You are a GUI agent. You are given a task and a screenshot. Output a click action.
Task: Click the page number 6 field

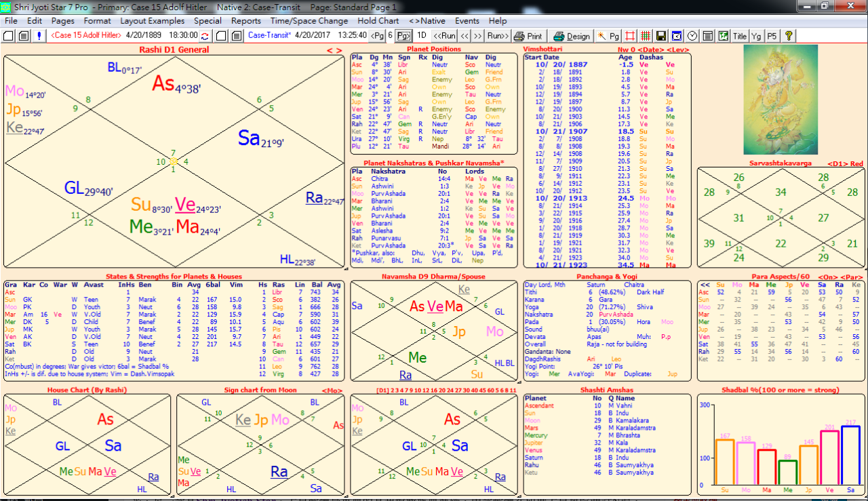[x=391, y=35]
